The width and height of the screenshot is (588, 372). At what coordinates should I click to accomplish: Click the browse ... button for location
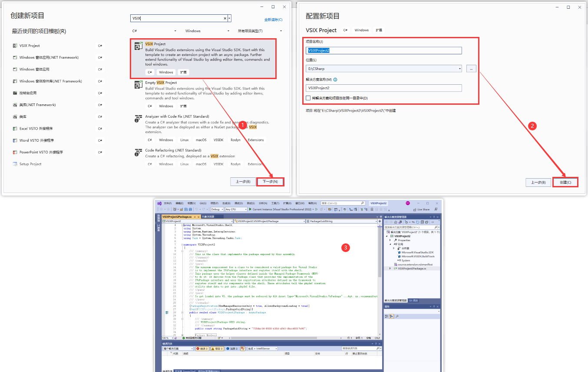click(x=471, y=69)
